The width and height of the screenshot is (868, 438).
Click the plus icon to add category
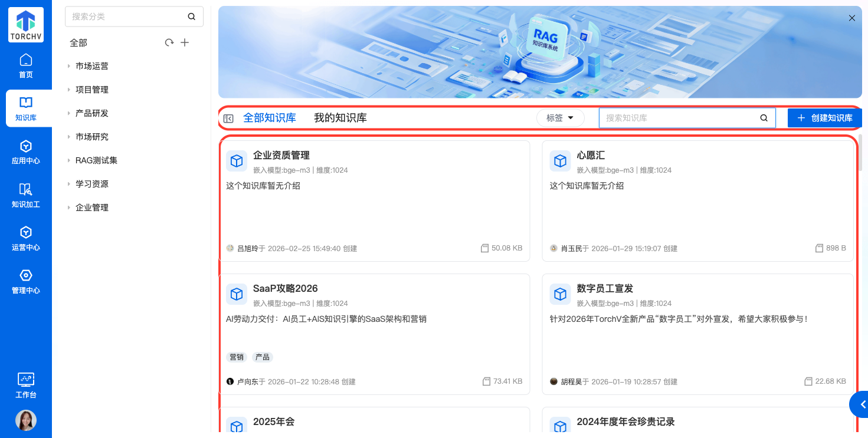[185, 42]
